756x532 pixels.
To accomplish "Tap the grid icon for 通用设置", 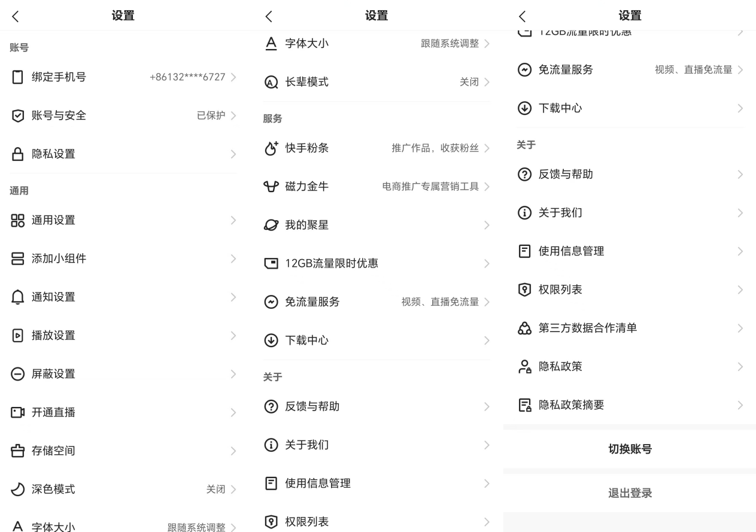I will pos(16,220).
